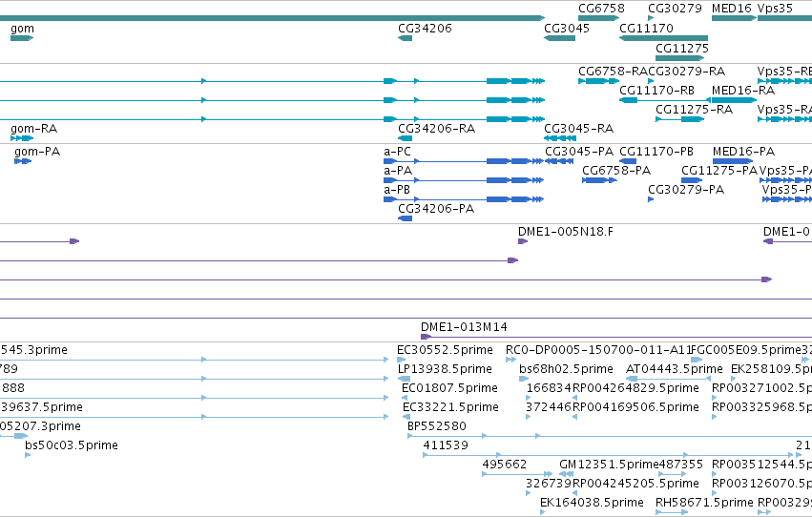Open EST label LP13938.5prime
Image resolution: width=812 pixels, height=517 pixels.
point(445,369)
